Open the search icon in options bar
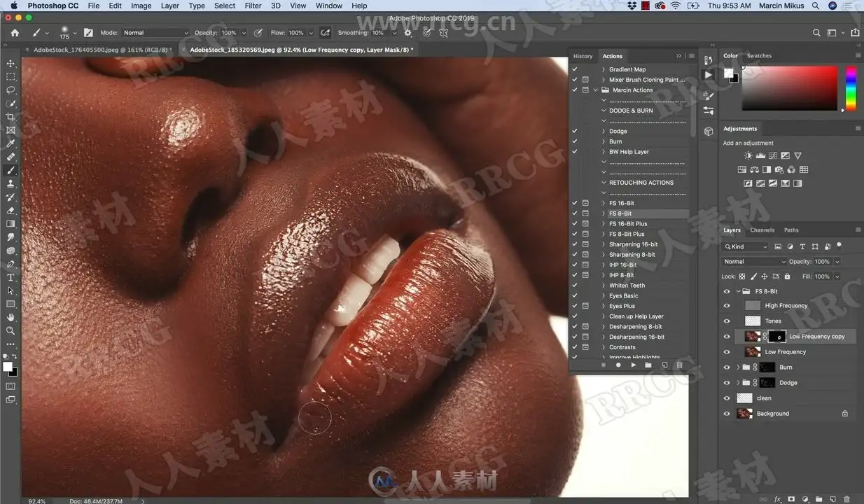This screenshot has width=864, height=504. (816, 33)
